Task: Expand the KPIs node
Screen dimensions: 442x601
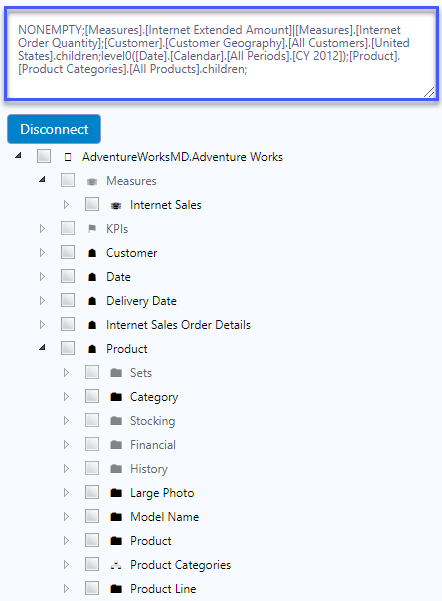Action: pos(42,229)
